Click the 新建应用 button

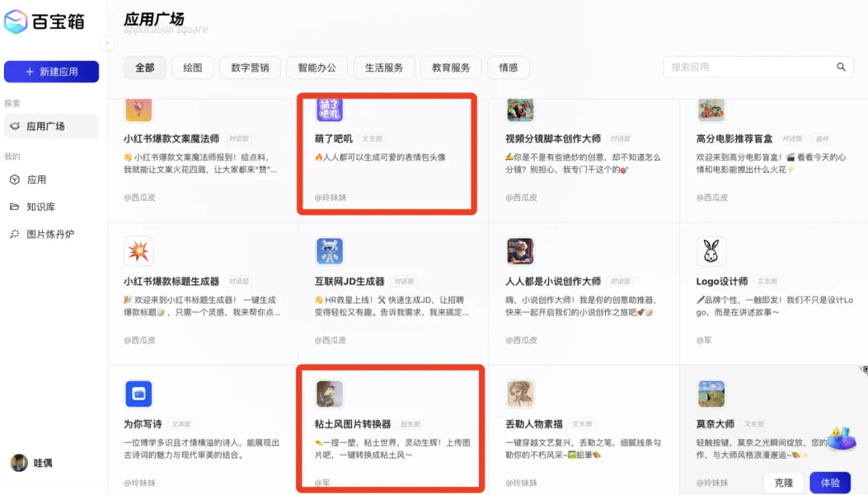pyautogui.click(x=51, y=72)
